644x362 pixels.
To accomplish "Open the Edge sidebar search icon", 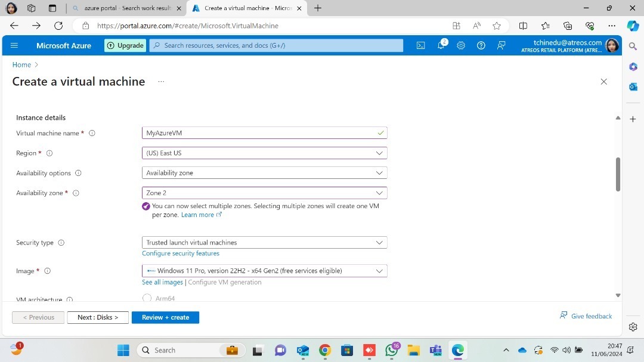I will point(633,47).
